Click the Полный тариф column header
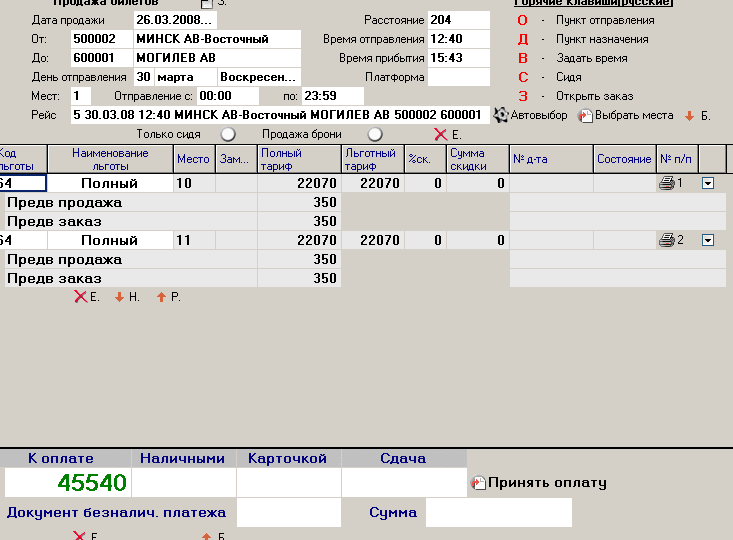This screenshot has height=540, width=733. pyautogui.click(x=299, y=159)
